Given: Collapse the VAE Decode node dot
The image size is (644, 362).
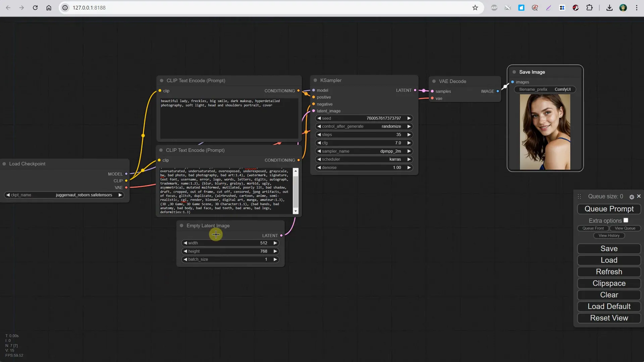Looking at the screenshot, I should coord(434,81).
